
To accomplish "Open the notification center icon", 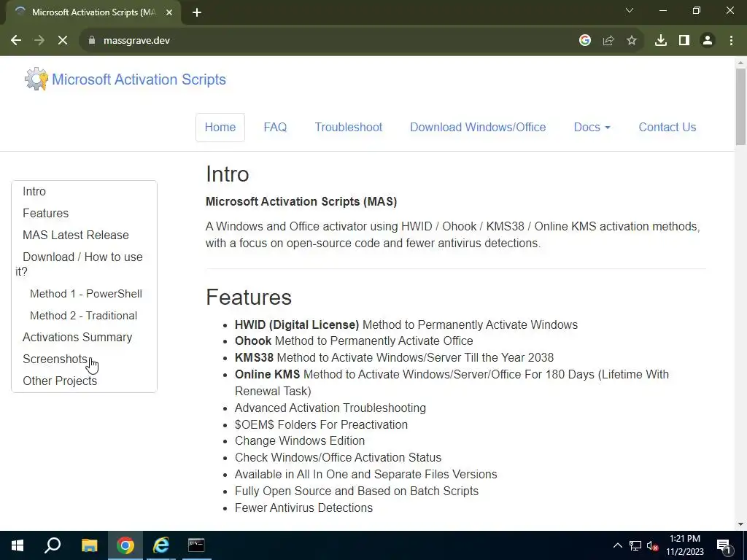I will pos(724,545).
